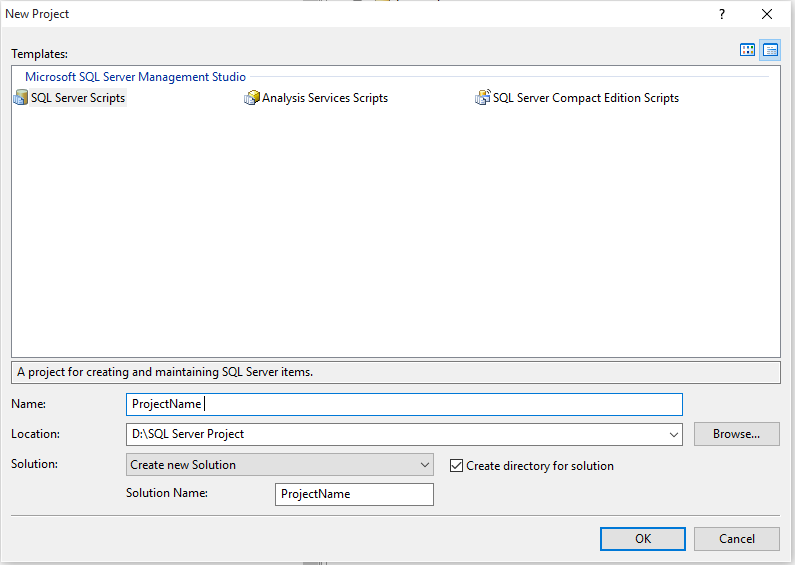Confirm with the OK button

click(643, 539)
